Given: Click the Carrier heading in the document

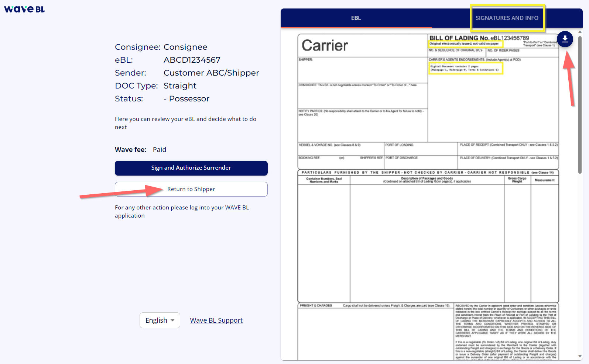Looking at the screenshot, I should click(x=325, y=46).
